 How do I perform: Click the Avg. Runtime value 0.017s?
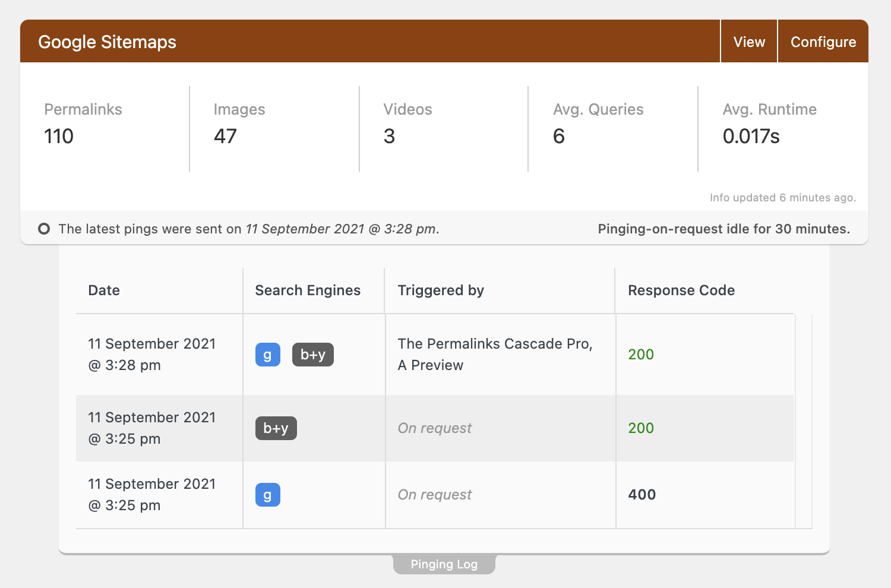point(751,137)
